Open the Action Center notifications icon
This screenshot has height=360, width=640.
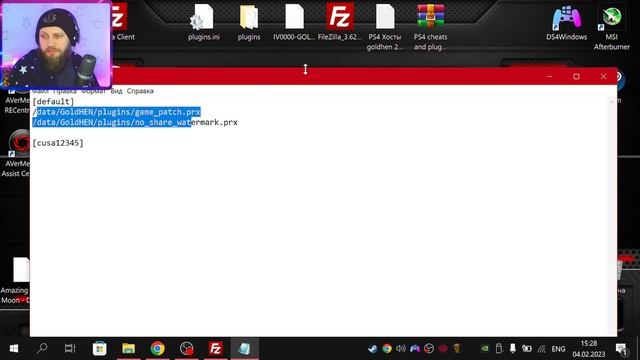(x=622, y=349)
